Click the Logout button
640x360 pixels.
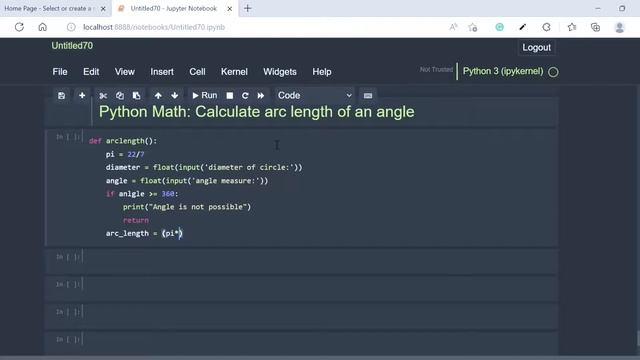pos(536,47)
